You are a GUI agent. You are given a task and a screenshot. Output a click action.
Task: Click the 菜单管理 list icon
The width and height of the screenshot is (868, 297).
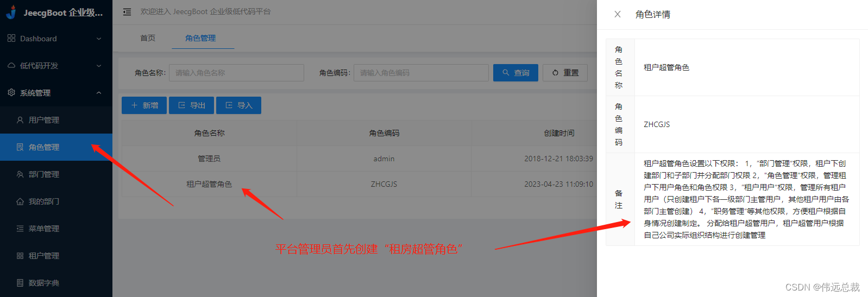coord(20,229)
